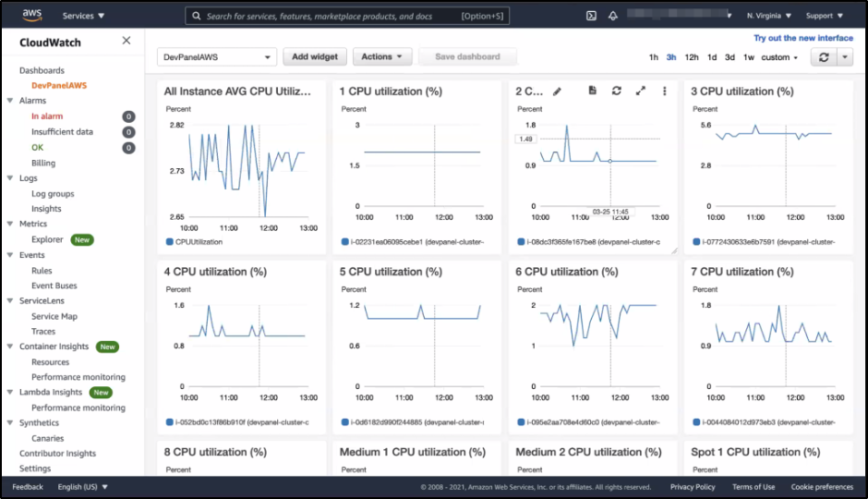
Task: Open the DevPanelAWS dashboard selector
Action: coord(216,57)
